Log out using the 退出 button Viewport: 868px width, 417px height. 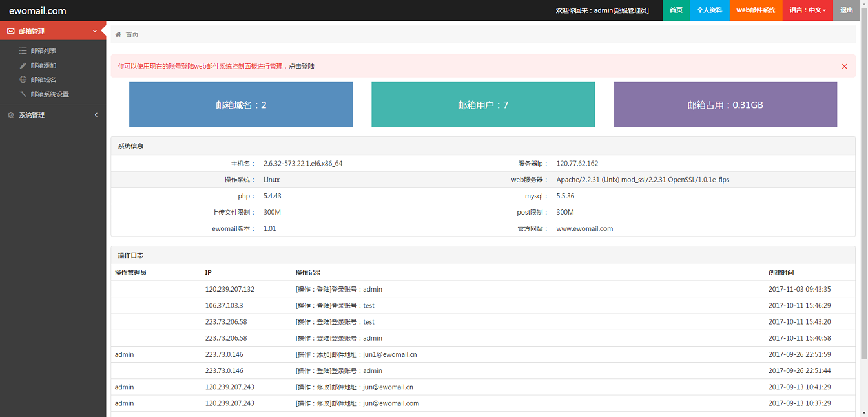click(x=846, y=10)
